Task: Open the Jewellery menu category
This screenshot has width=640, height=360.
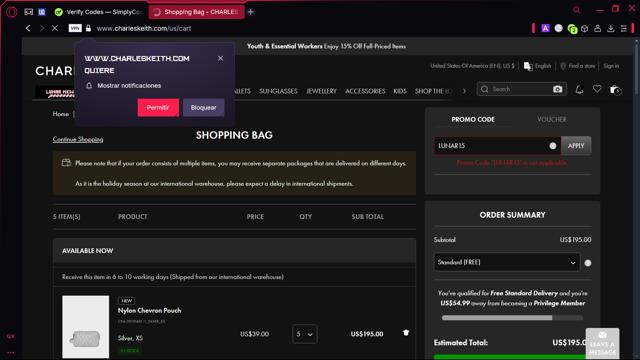Action: 321,91
